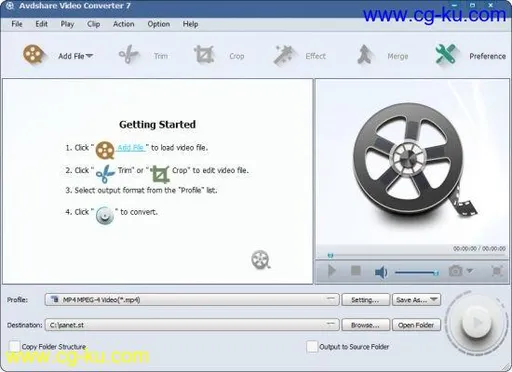Click the Avdshare app icon in title bar
Image resolution: width=512 pixels, height=372 pixels.
coord(9,6)
